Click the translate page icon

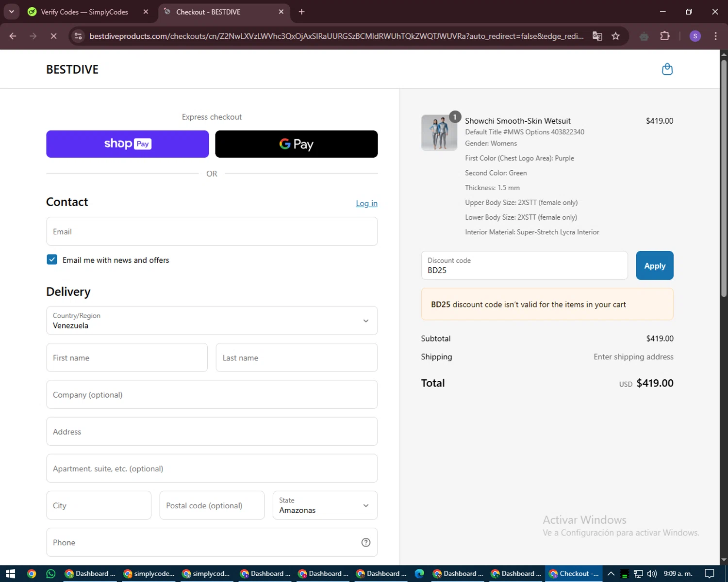(x=597, y=36)
